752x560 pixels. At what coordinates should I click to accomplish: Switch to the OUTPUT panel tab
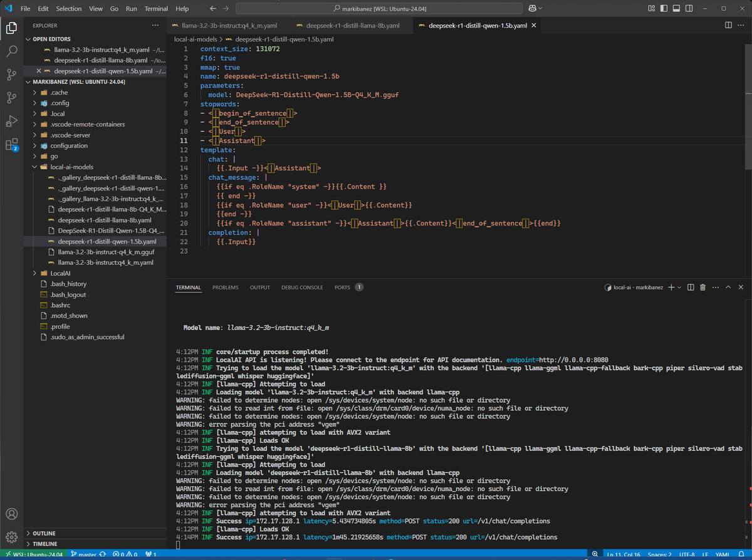pyautogui.click(x=260, y=288)
